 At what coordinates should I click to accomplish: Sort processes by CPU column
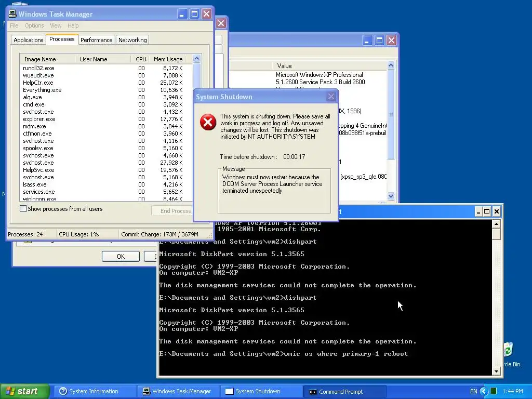pos(140,59)
